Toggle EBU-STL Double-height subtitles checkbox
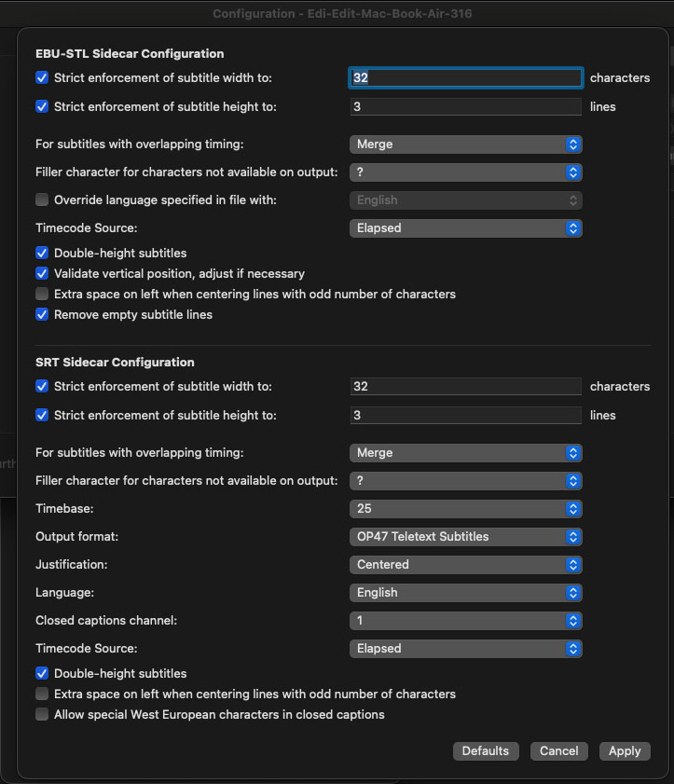 click(x=42, y=253)
